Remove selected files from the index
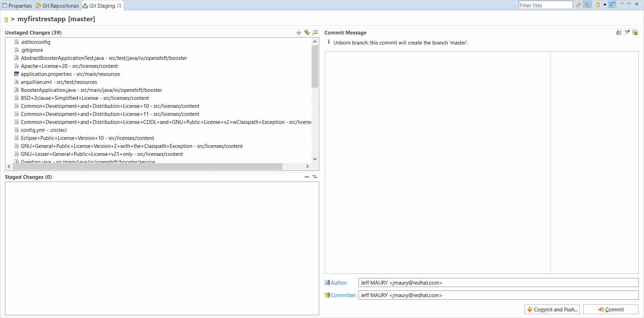The height and width of the screenshot is (318, 644). [x=307, y=177]
